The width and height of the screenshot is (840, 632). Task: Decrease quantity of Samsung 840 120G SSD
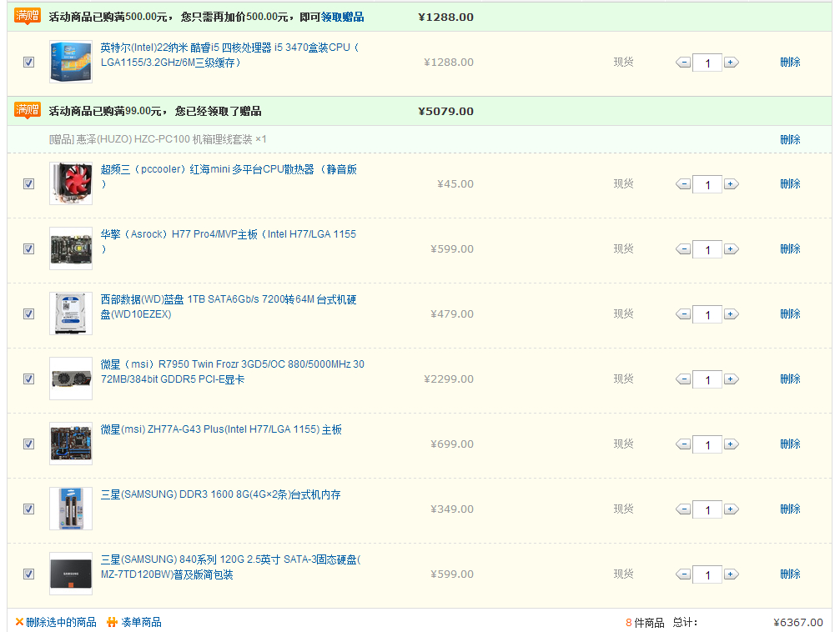point(683,574)
